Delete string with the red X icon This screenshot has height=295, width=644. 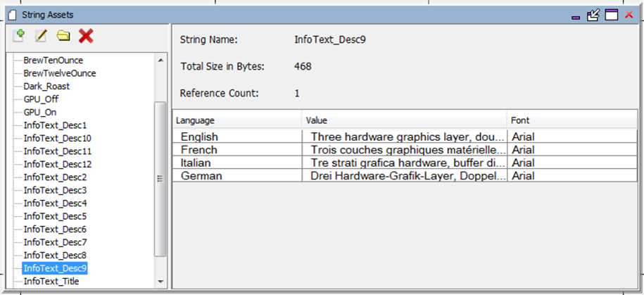tap(86, 36)
